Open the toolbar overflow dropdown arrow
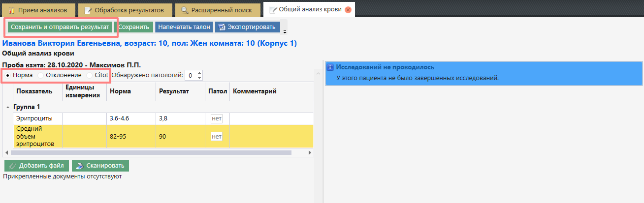The height and width of the screenshot is (203, 644). click(x=285, y=32)
